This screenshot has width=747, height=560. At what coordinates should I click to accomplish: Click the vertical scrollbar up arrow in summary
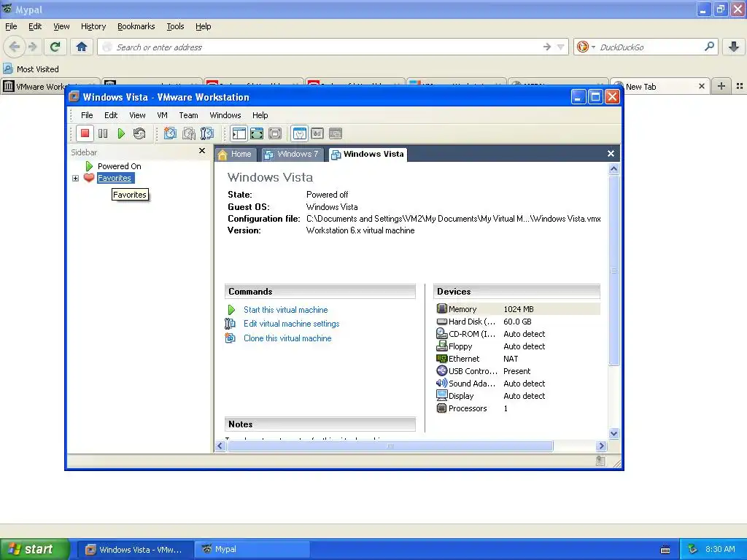pyautogui.click(x=614, y=169)
